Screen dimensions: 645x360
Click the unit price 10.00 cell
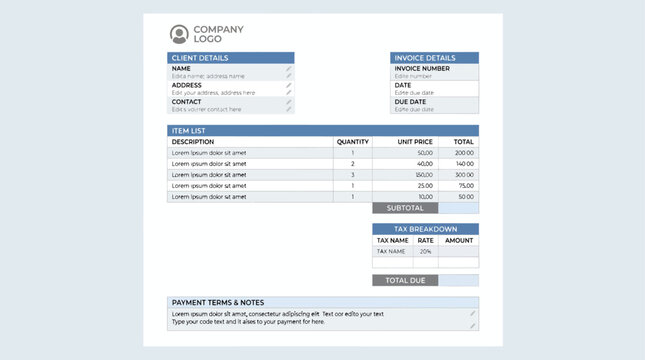click(406, 197)
